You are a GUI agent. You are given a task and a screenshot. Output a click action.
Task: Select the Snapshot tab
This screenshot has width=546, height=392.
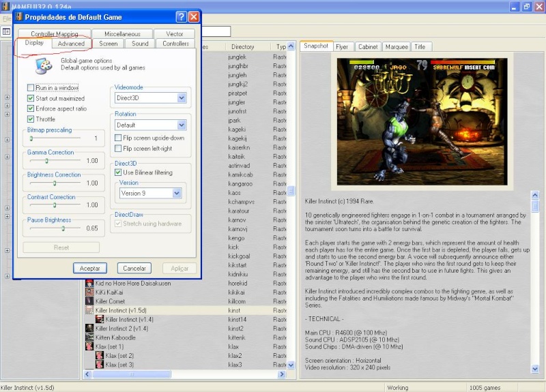coord(316,46)
